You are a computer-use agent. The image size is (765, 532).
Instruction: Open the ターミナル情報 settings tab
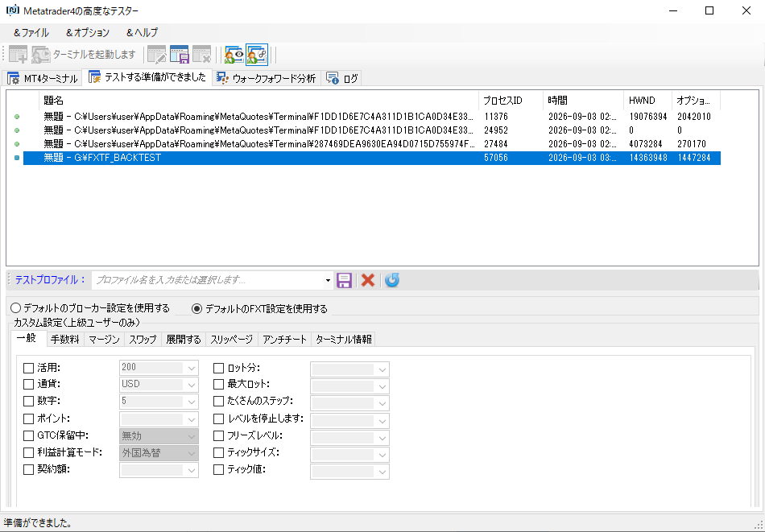click(x=344, y=340)
